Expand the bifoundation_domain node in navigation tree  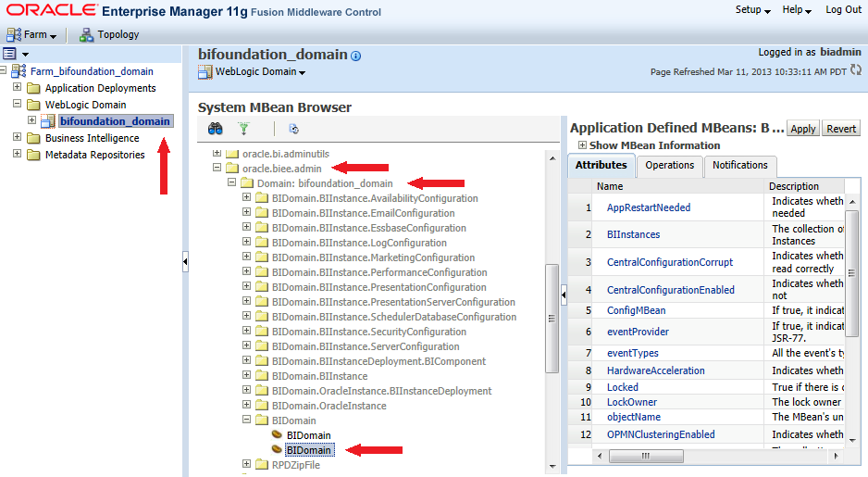coord(32,120)
